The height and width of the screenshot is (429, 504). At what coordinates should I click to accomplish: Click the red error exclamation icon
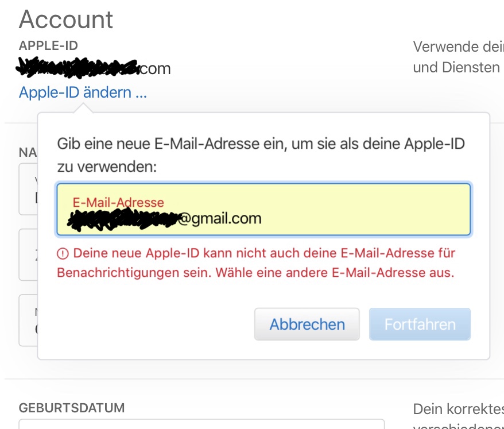pyautogui.click(x=63, y=253)
